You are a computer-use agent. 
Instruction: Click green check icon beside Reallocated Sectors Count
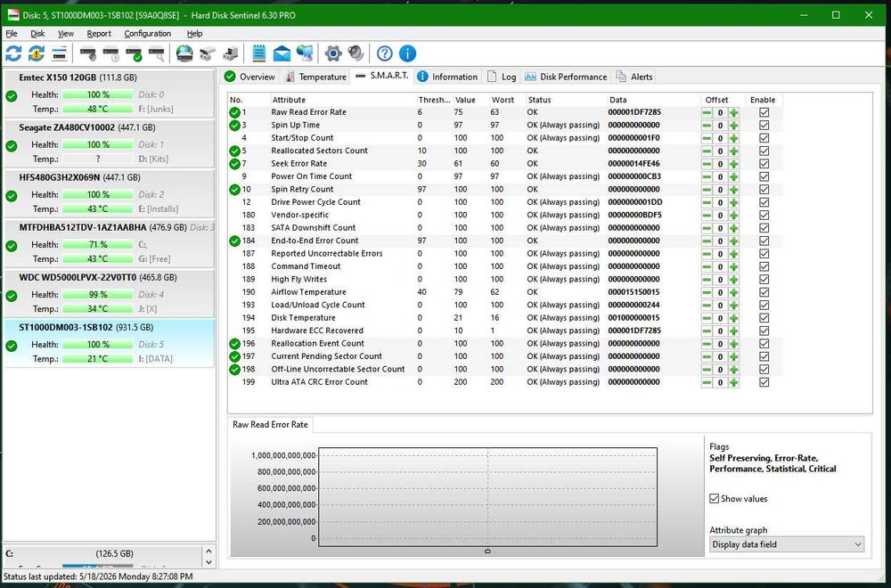pos(234,151)
